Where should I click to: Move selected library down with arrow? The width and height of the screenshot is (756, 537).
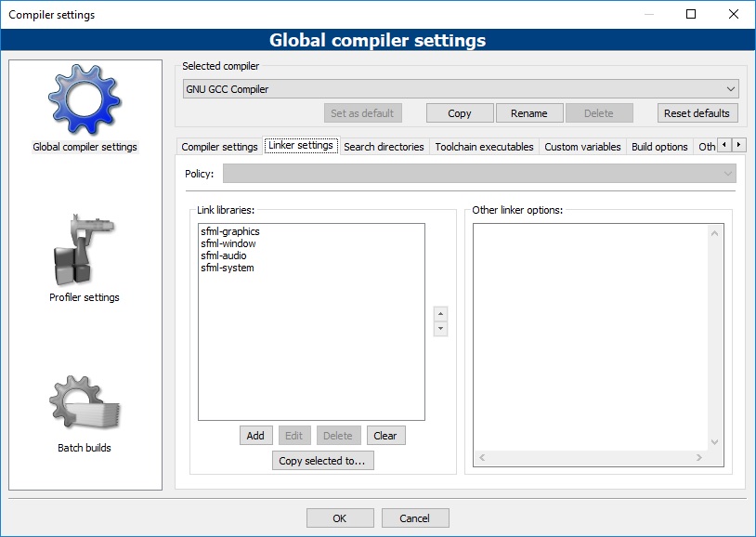tap(440, 329)
